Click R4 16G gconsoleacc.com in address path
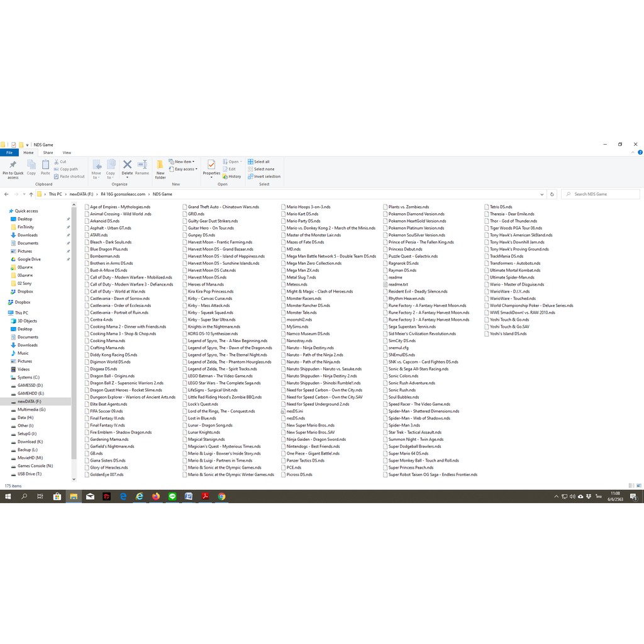The image size is (644, 644). pyautogui.click(x=123, y=194)
